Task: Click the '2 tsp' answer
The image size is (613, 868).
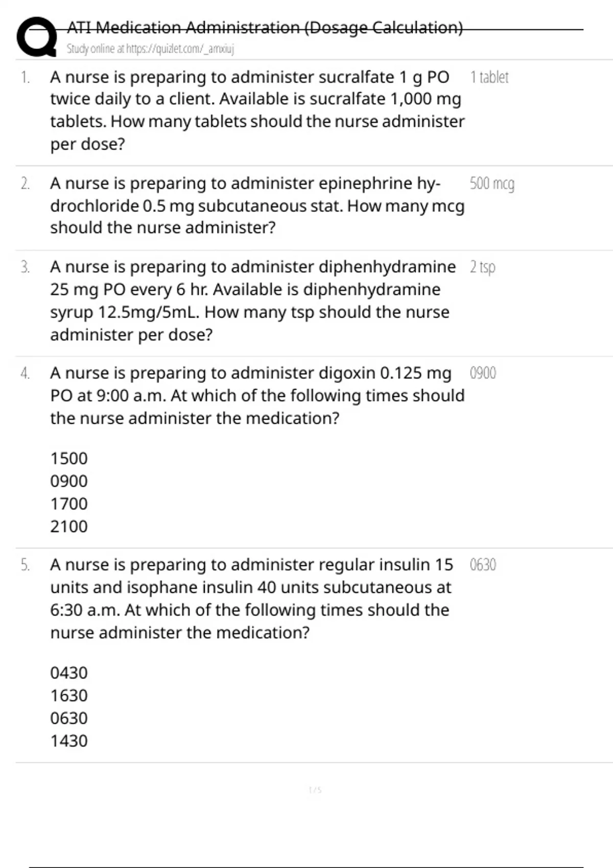Action: pyautogui.click(x=482, y=267)
